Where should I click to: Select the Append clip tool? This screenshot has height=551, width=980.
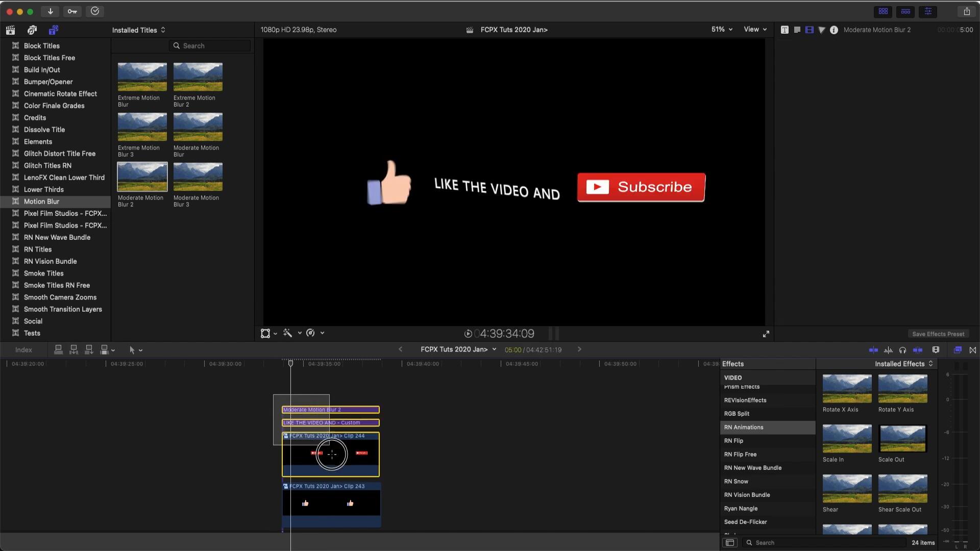(x=88, y=350)
